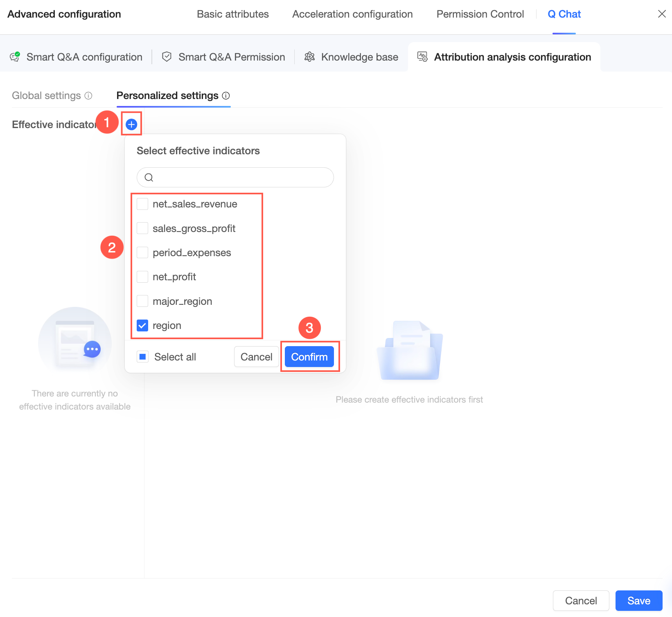The image size is (672, 617).
Task: Click the major_region label text
Action: [183, 302]
